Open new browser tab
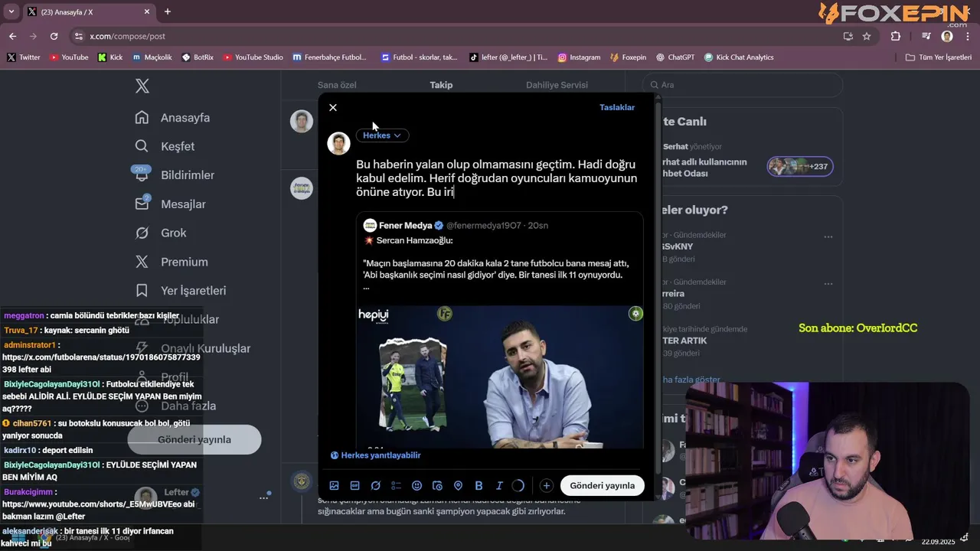The width and height of the screenshot is (980, 551). click(x=168, y=11)
